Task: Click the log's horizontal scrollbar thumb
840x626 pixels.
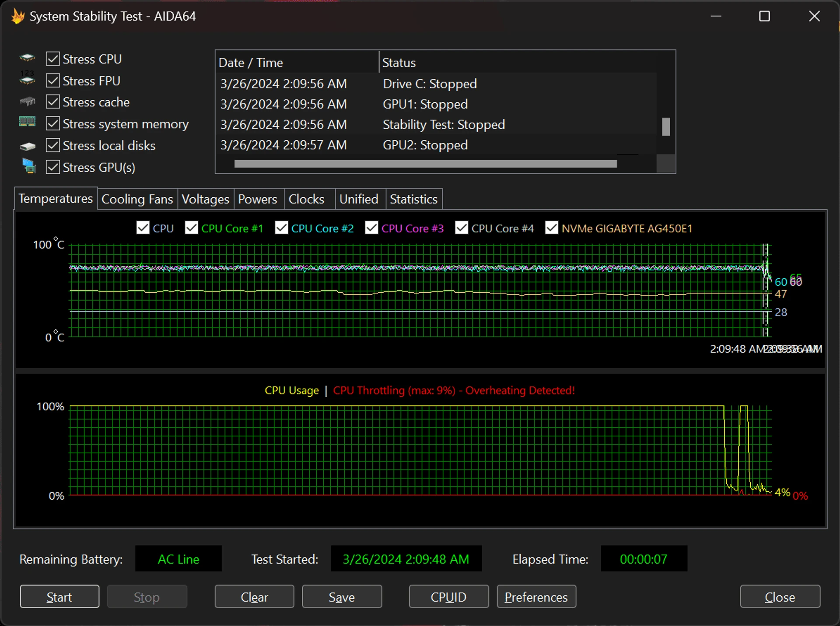Action: 426,164
